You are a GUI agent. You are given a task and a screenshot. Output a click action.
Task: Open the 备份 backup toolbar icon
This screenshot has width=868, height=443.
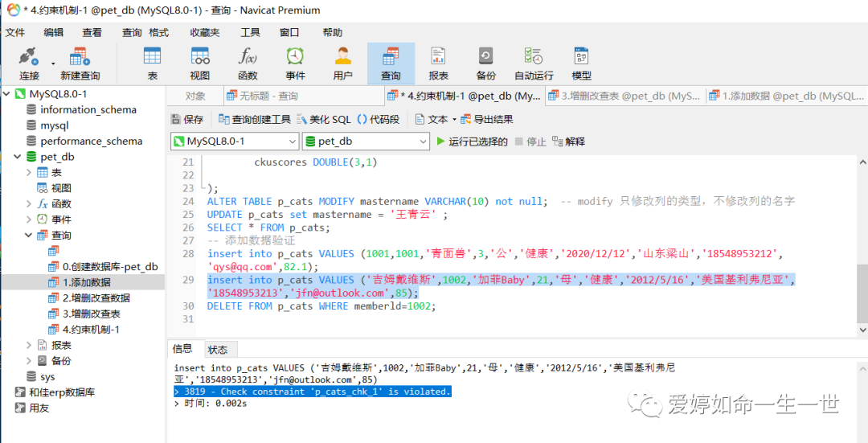point(486,64)
